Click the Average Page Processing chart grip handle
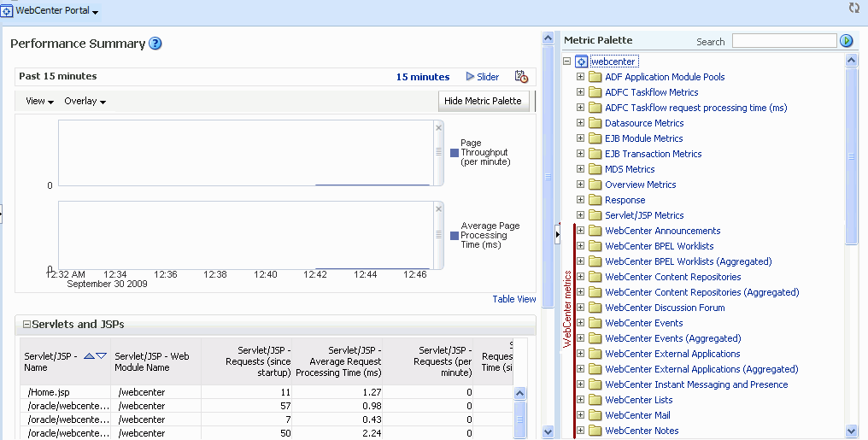This screenshot has width=868, height=440. click(x=438, y=235)
